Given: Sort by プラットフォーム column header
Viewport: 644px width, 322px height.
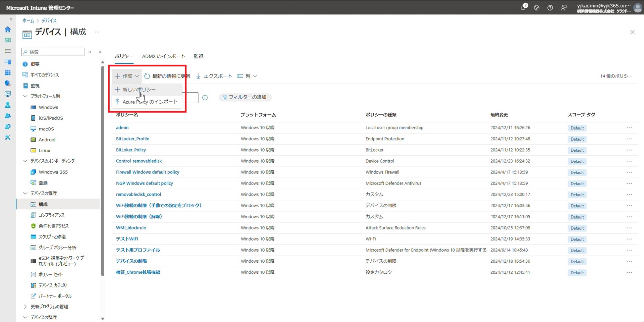Looking at the screenshot, I should [258, 115].
